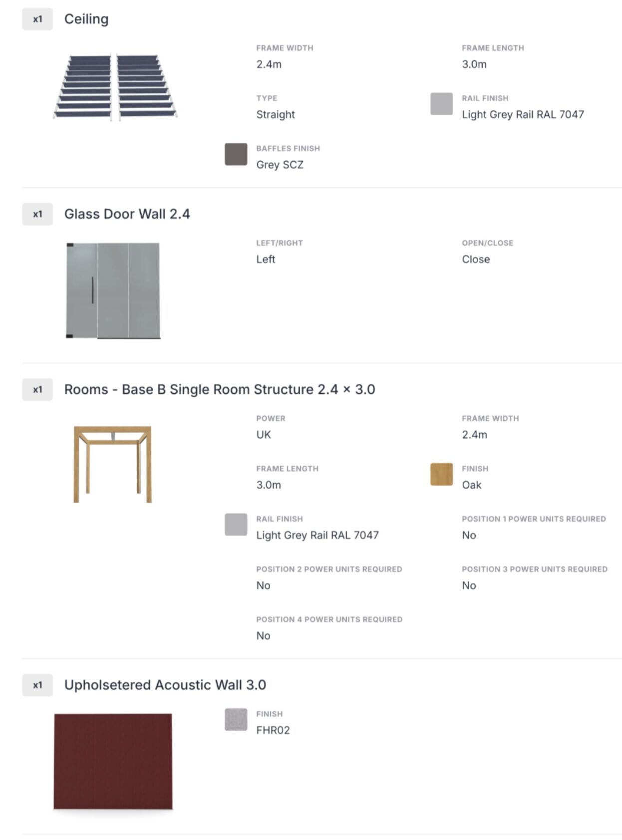Click the x1 badge for Rooms Base B
Viewport: 622px width, 840px height.
click(x=37, y=389)
